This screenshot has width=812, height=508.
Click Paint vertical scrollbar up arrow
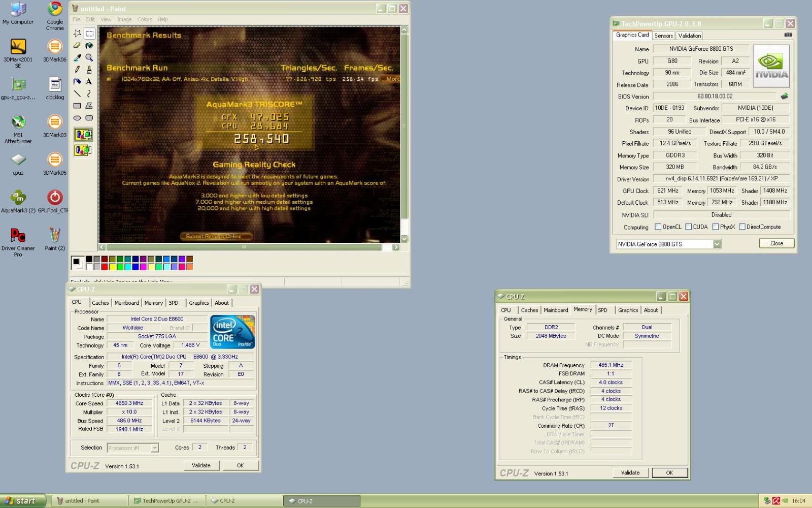point(404,30)
